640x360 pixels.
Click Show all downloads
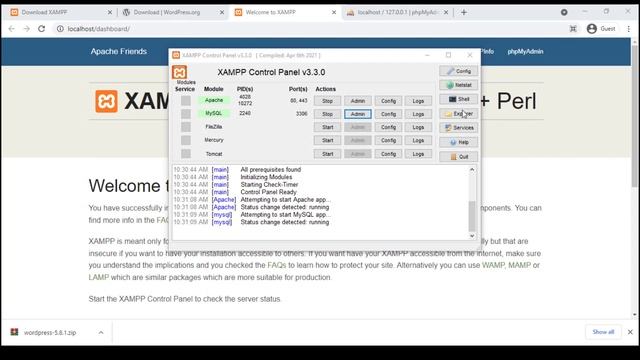point(603,332)
